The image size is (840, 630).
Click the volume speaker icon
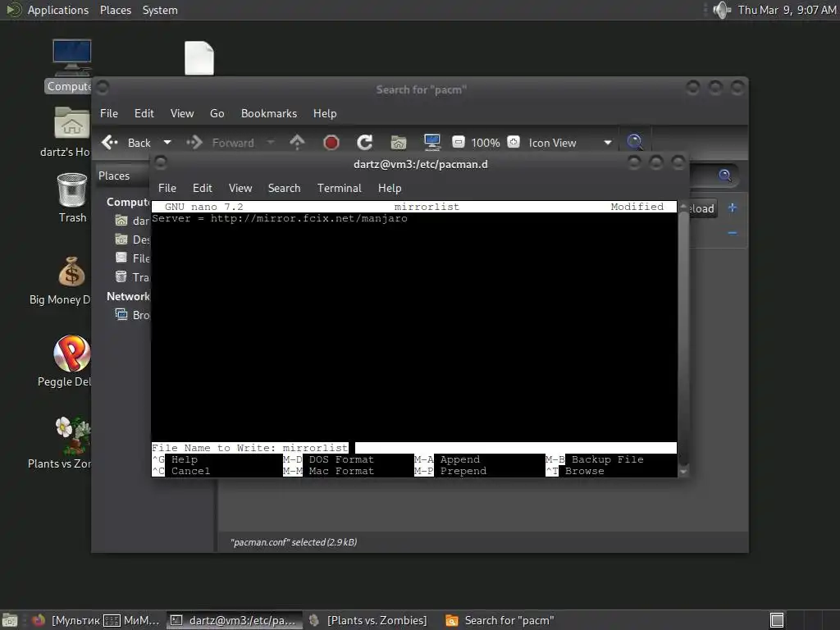[x=722, y=10]
